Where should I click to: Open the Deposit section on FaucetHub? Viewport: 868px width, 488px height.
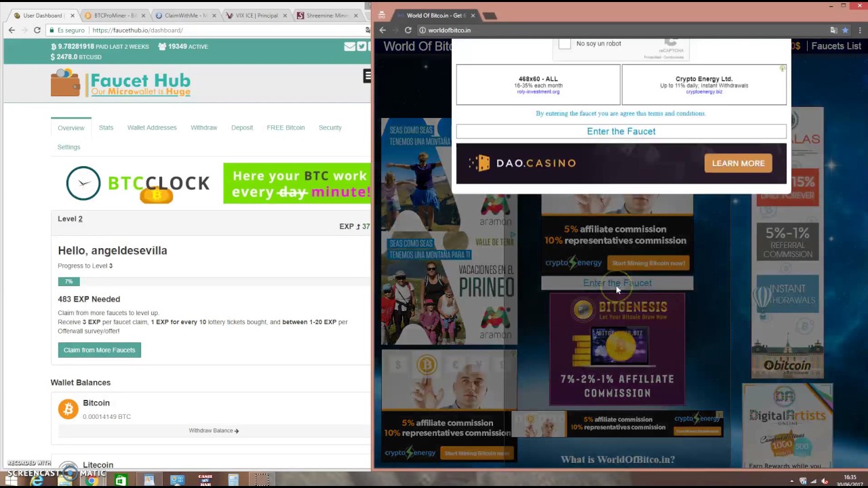pos(241,127)
